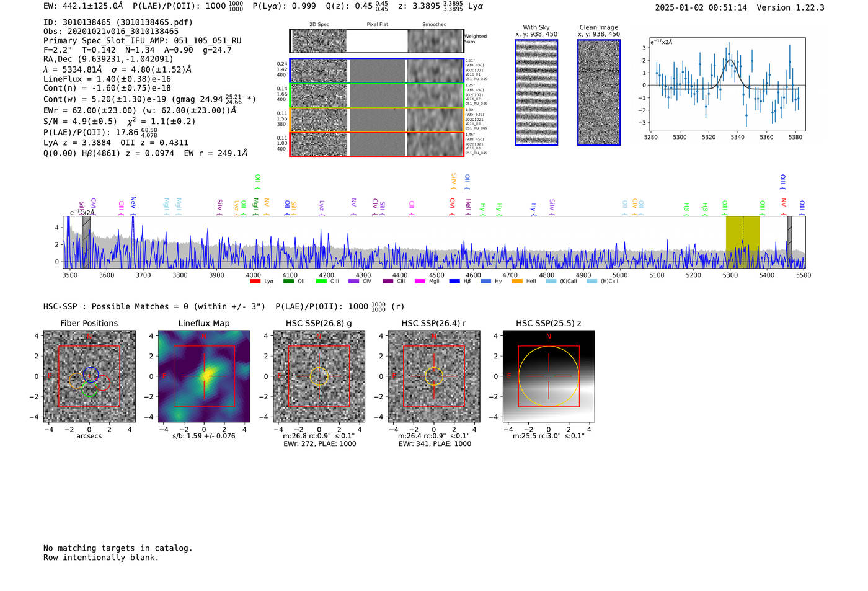868x591 pixels.
Task: Click the red fiber circle in Fiber Positions
Action: click(103, 383)
